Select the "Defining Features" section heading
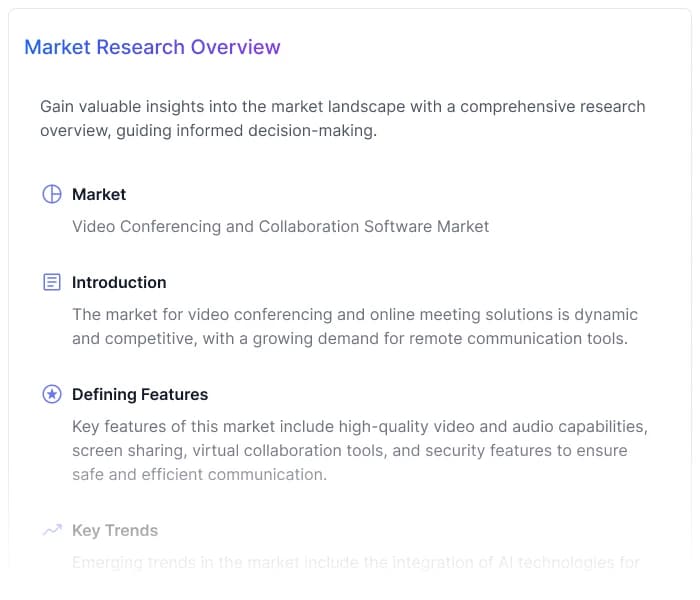Viewport: 700px width, 600px height. coord(140,394)
